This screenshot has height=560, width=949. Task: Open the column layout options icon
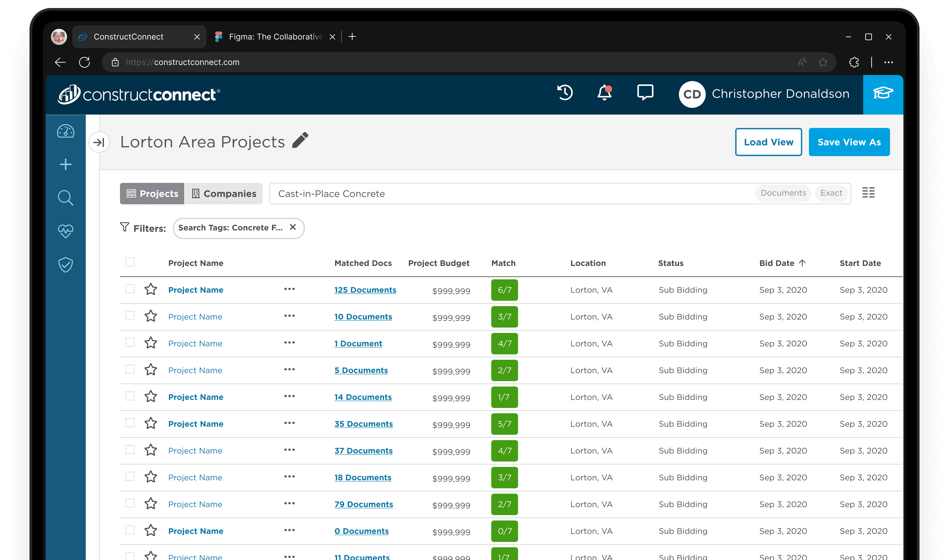(868, 193)
